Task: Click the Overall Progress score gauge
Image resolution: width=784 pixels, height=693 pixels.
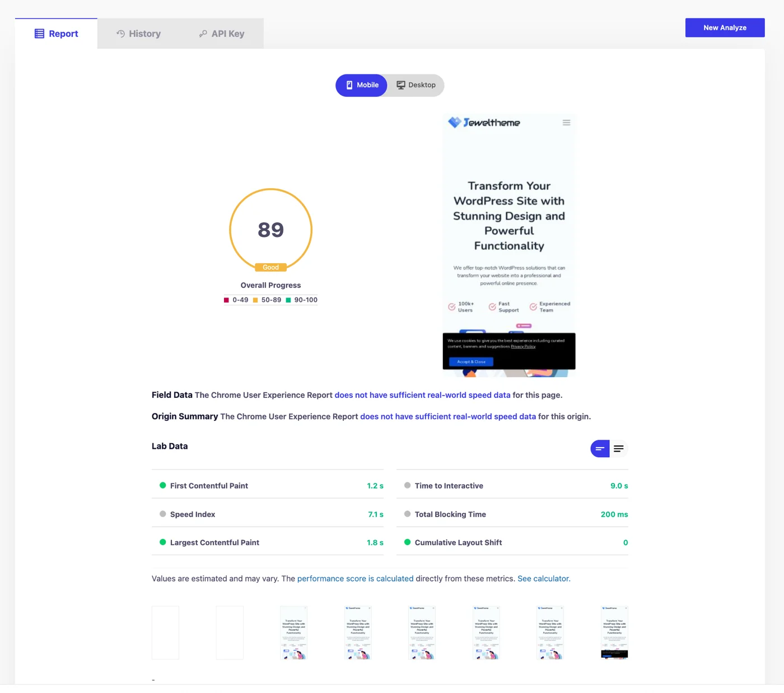Action: tap(270, 230)
